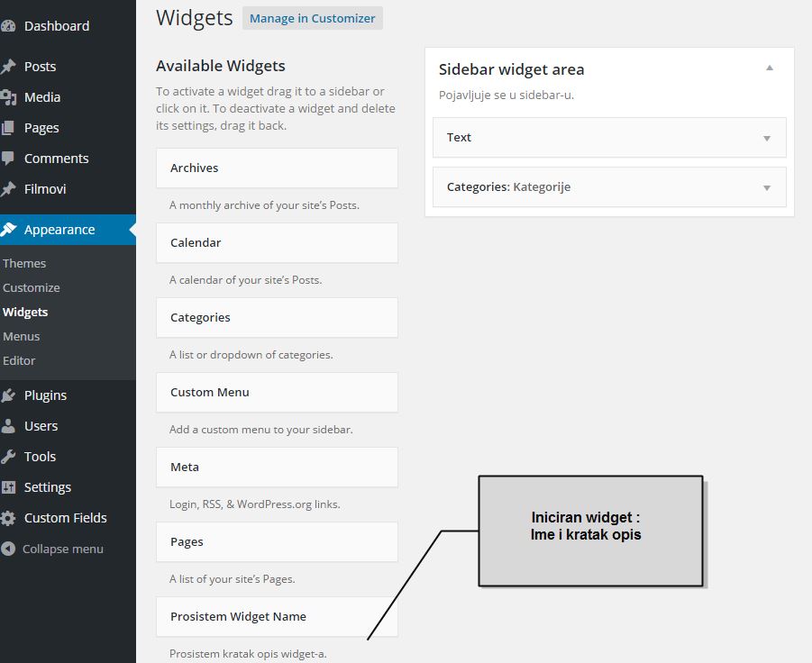Expand the Text widget settings
Screen dimensions: 812x663
click(x=767, y=138)
